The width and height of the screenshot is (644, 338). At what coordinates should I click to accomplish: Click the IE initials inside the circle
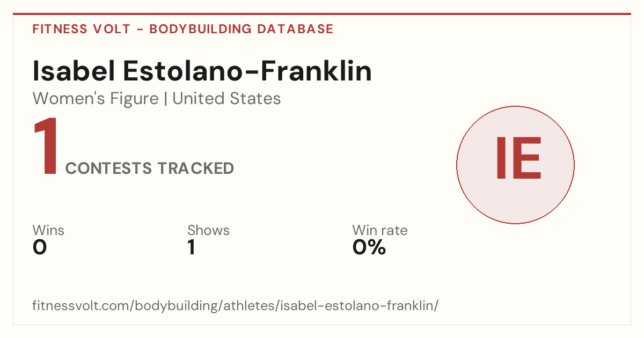point(518,158)
